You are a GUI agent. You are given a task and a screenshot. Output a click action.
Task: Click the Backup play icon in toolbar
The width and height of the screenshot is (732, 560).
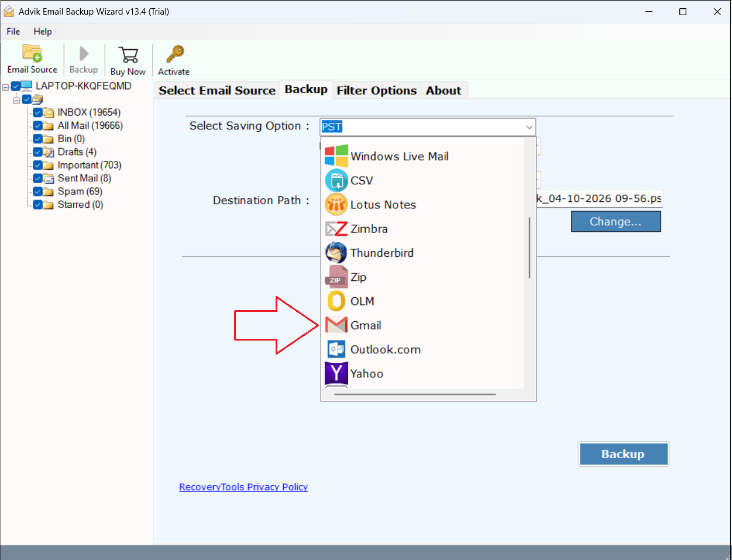tap(84, 54)
